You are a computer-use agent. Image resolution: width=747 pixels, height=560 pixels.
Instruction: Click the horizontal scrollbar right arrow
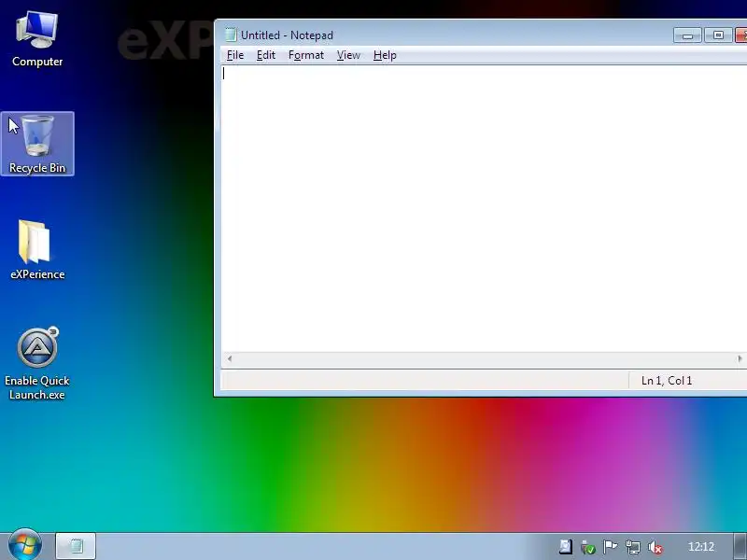(740, 359)
